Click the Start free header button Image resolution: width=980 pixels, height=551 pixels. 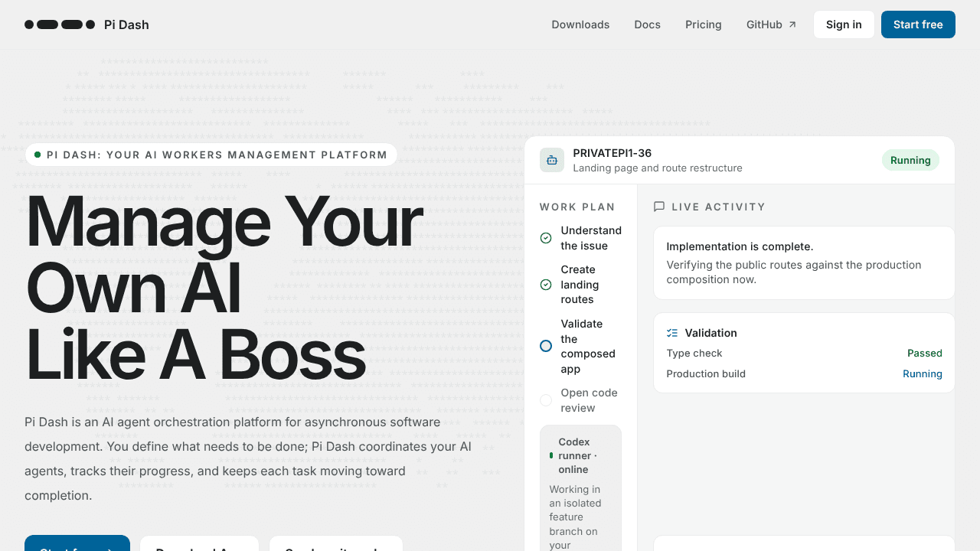918,24
